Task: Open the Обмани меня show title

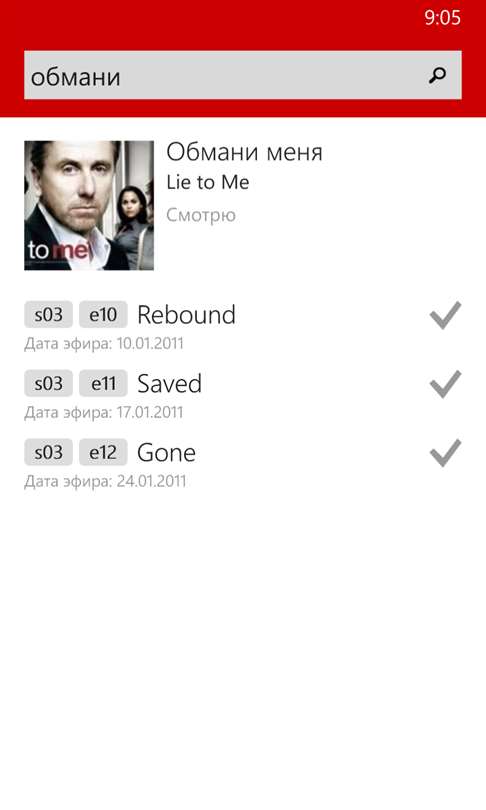Action: (244, 152)
